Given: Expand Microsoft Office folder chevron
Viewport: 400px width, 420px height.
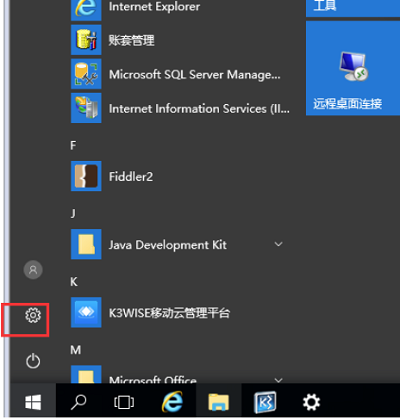Looking at the screenshot, I should click(278, 380).
